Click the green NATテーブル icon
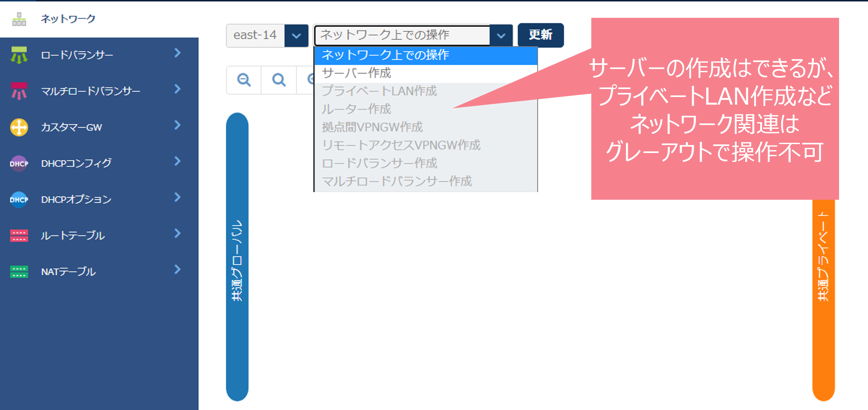 pyautogui.click(x=19, y=272)
